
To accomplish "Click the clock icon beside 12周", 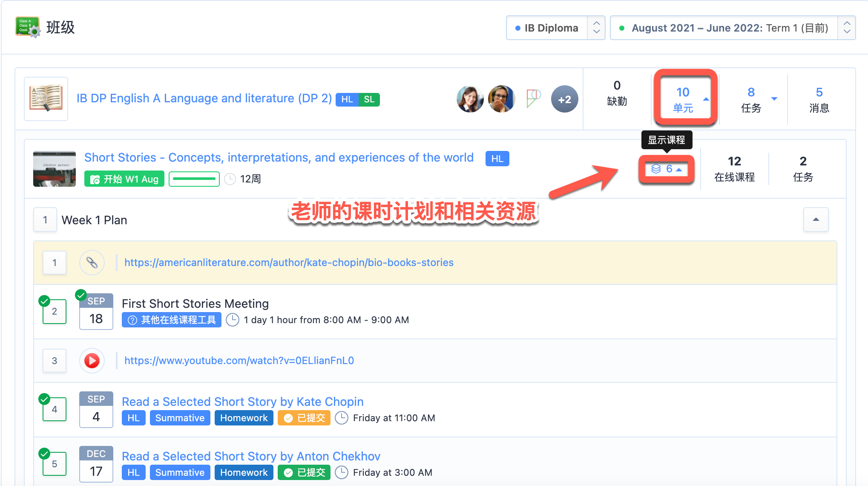I will click(x=230, y=179).
